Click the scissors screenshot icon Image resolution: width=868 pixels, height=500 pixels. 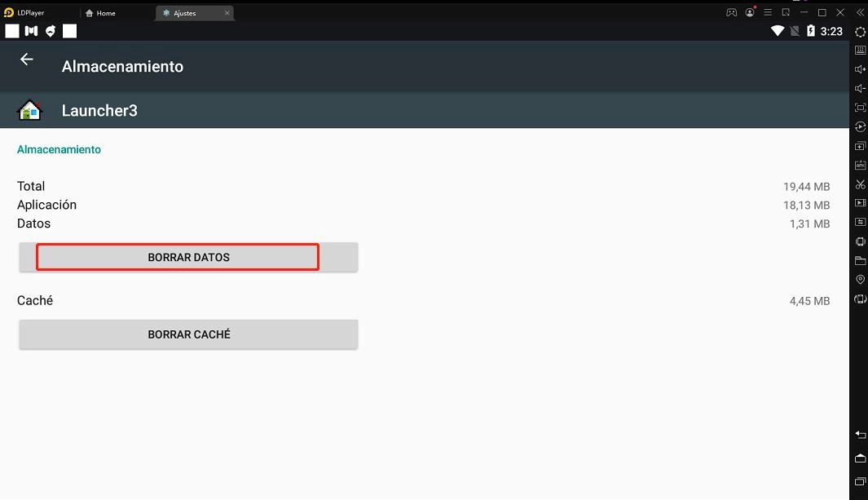click(x=860, y=184)
